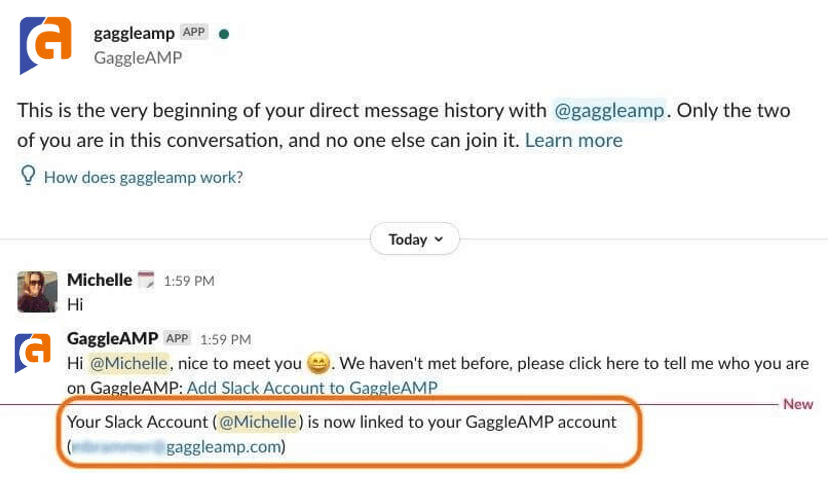Click the @gaggleamp mention in intro text
This screenshot has width=832, height=478.
click(609, 110)
